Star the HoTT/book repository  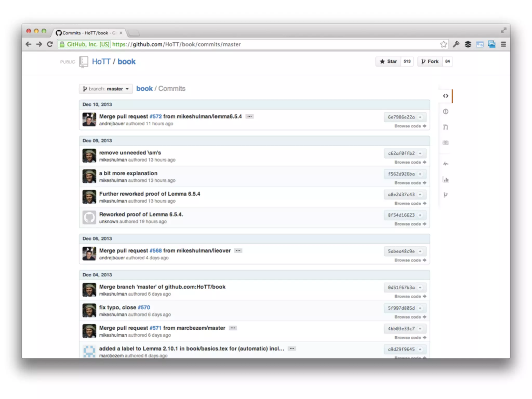coord(388,62)
